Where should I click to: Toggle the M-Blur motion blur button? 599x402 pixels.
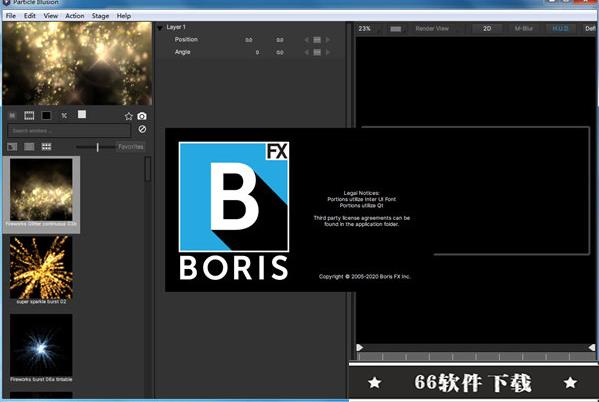click(x=523, y=29)
